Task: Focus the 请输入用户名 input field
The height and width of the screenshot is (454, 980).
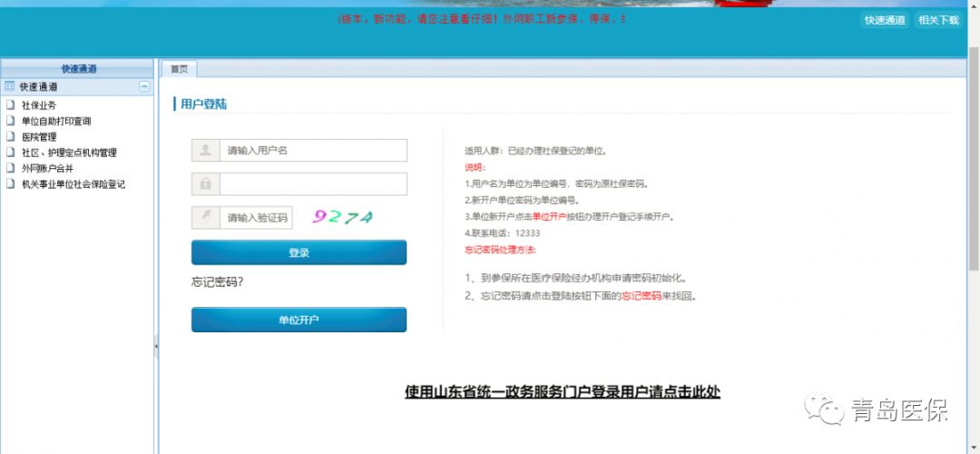Action: tap(313, 151)
